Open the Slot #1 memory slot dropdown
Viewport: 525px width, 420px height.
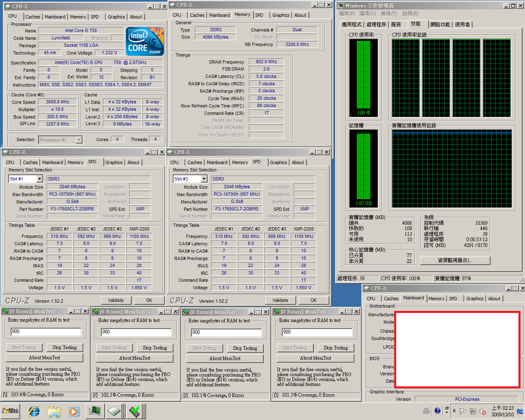[x=39, y=179]
